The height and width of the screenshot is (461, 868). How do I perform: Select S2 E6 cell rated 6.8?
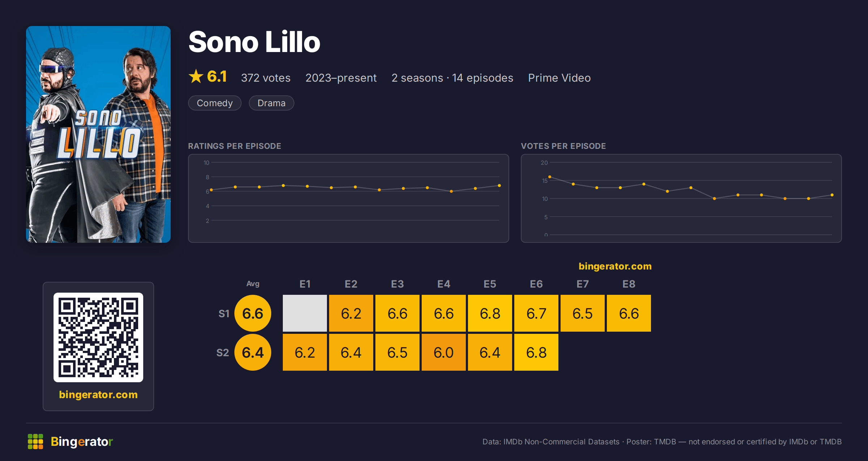pos(536,352)
